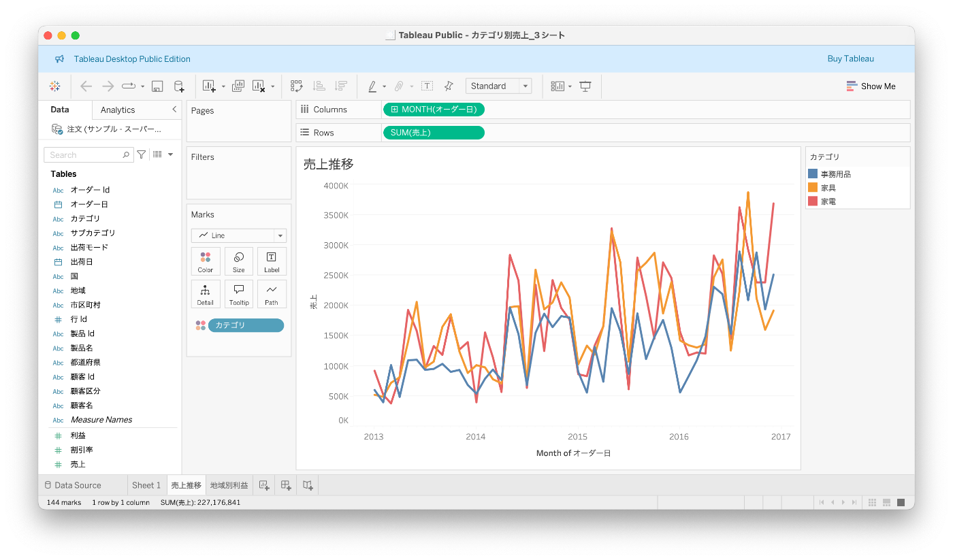Click the カテゴリ pill in the Marks card
This screenshot has height=560, width=953.
[x=246, y=325]
